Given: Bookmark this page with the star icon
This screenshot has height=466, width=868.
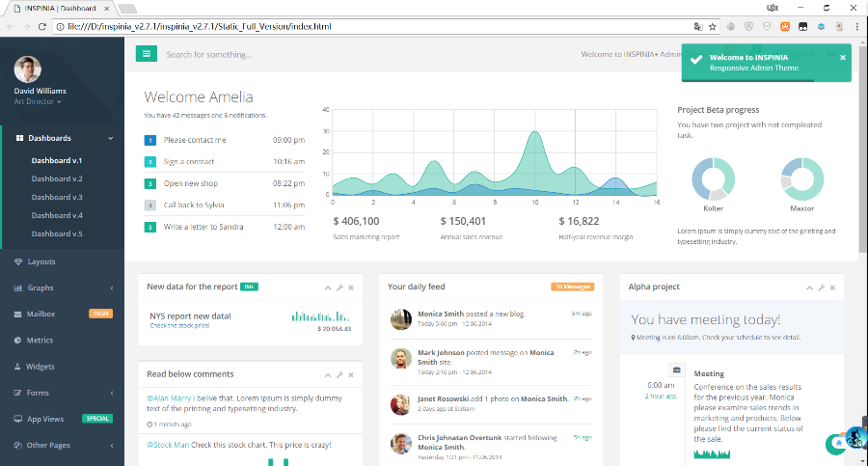Looking at the screenshot, I should (x=713, y=27).
